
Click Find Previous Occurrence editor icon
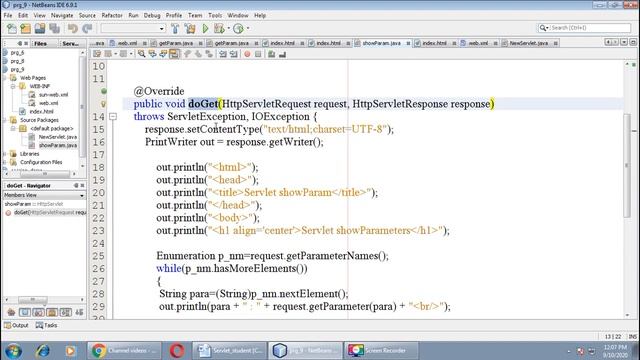[152, 54]
